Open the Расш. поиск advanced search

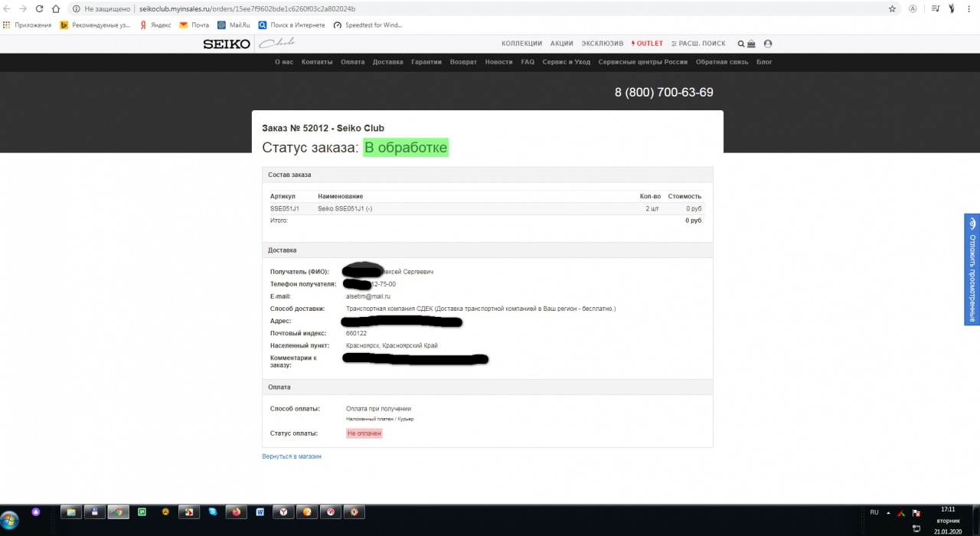[698, 44]
